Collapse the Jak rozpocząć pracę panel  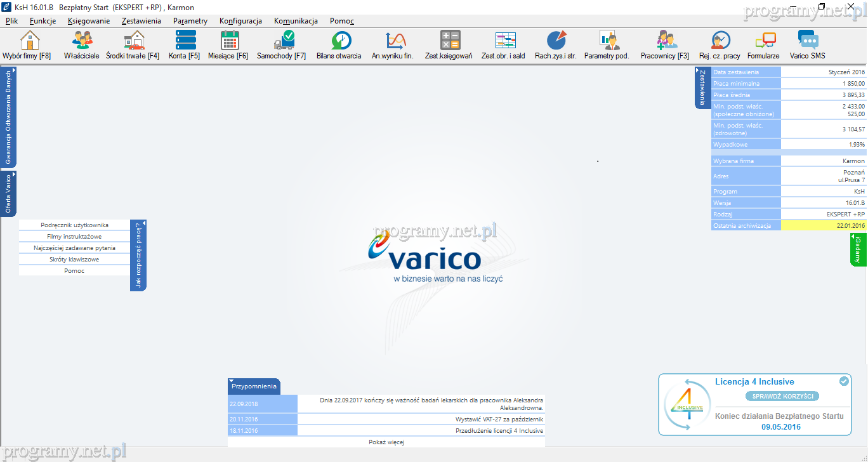pos(138,254)
